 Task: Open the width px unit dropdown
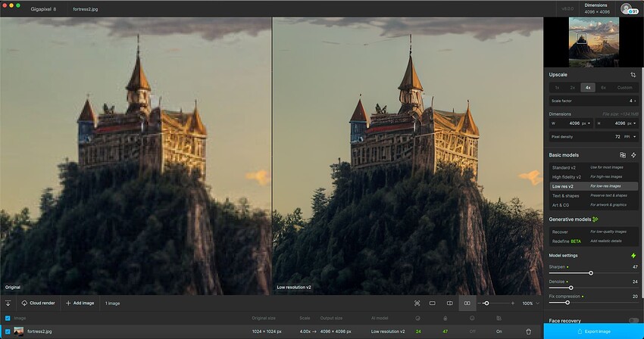586,123
